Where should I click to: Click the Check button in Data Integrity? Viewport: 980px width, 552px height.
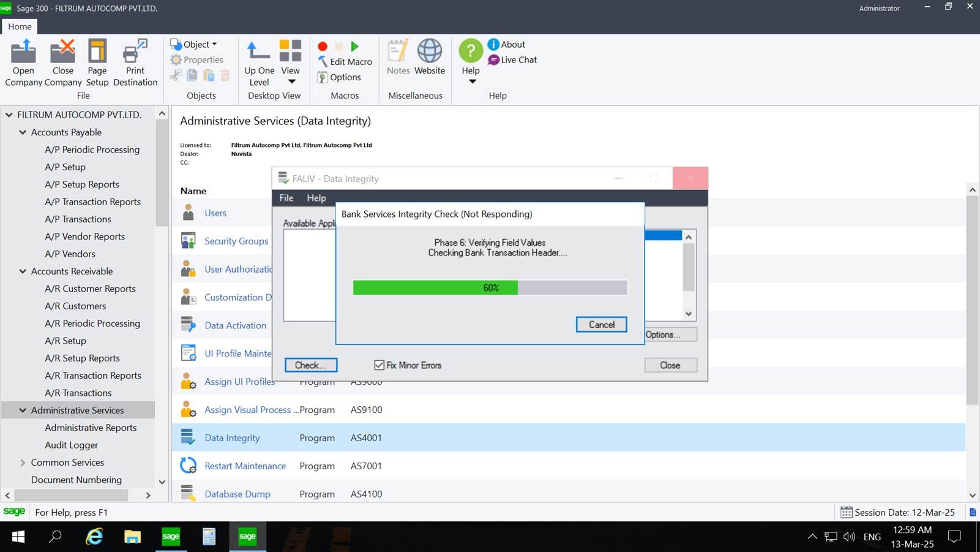[x=310, y=365]
